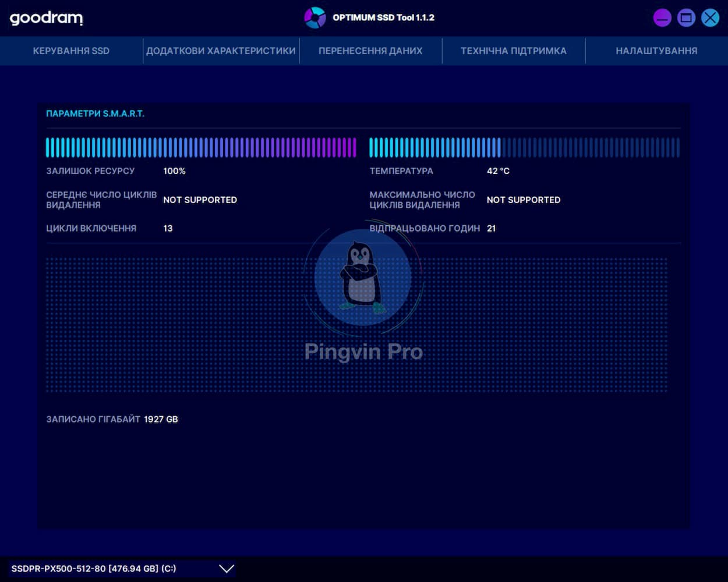Click the Optimum SSD Tool app icon
Viewport: 728px width, 582px height.
314,17
